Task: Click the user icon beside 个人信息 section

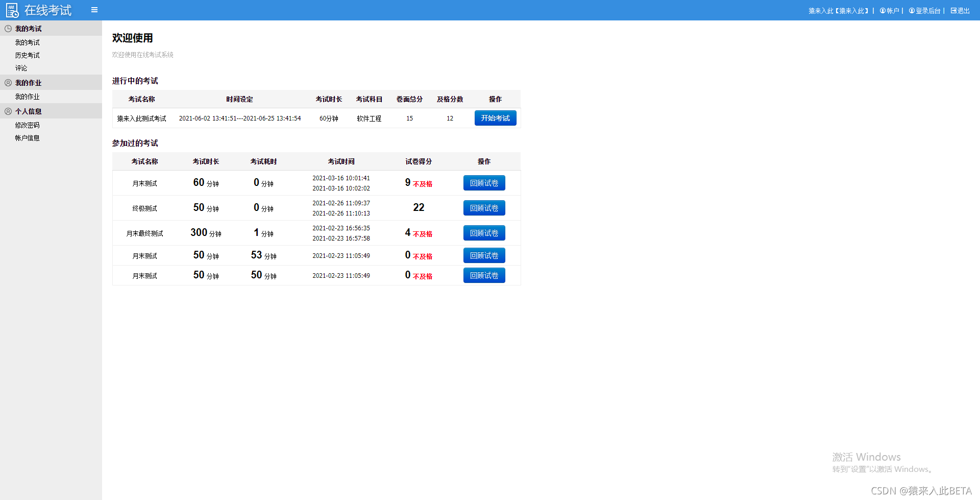Action: [8, 111]
